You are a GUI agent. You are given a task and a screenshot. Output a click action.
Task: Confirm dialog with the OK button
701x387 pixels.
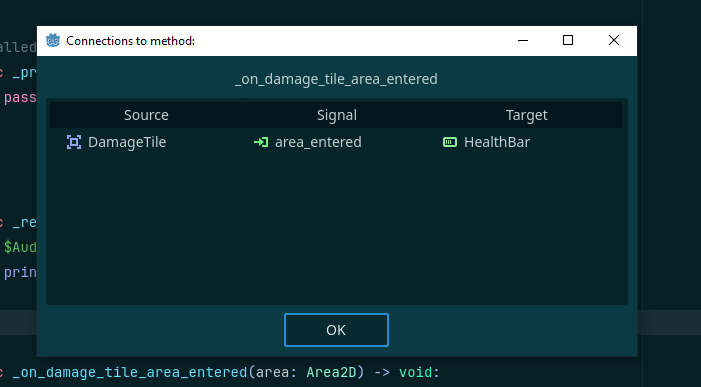[336, 330]
